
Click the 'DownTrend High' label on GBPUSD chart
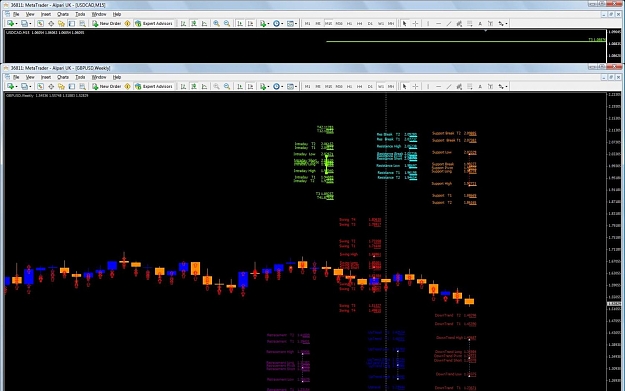(450, 338)
